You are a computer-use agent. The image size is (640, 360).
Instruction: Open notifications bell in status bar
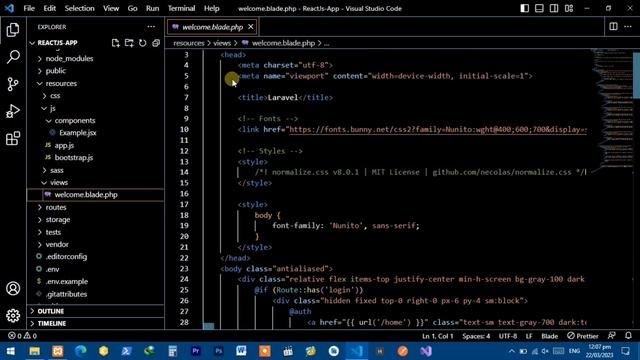tap(628, 336)
